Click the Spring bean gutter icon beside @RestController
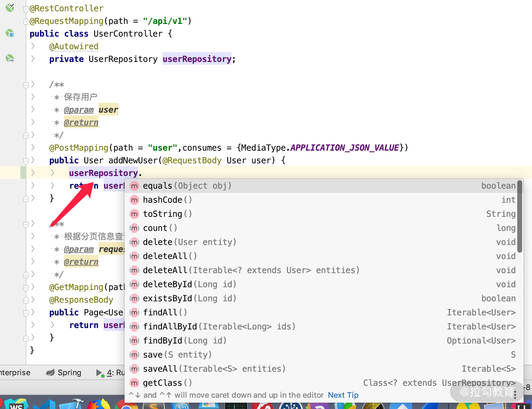Image resolution: width=532 pixels, height=409 pixels. point(10,8)
